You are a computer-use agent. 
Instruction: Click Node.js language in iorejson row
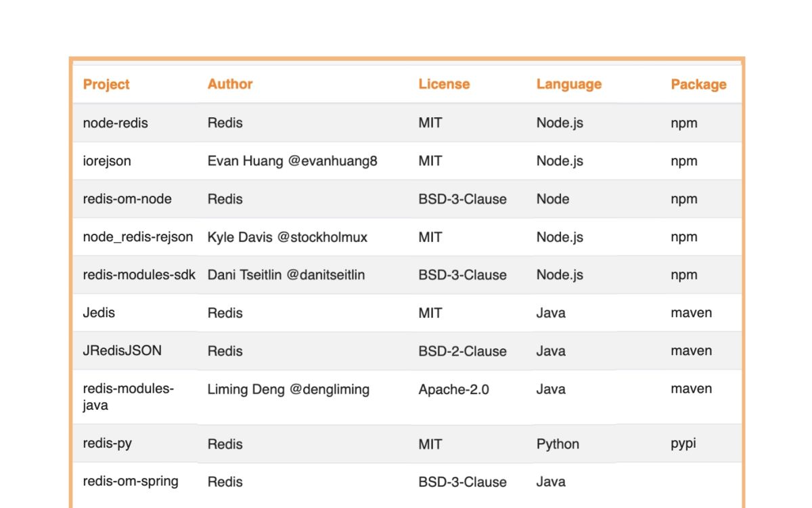pyautogui.click(x=560, y=161)
